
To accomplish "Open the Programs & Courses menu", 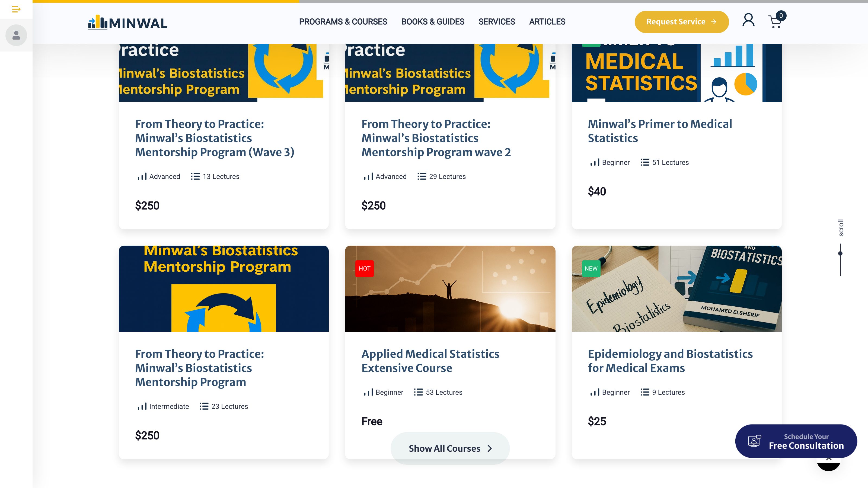I will pos(343,22).
